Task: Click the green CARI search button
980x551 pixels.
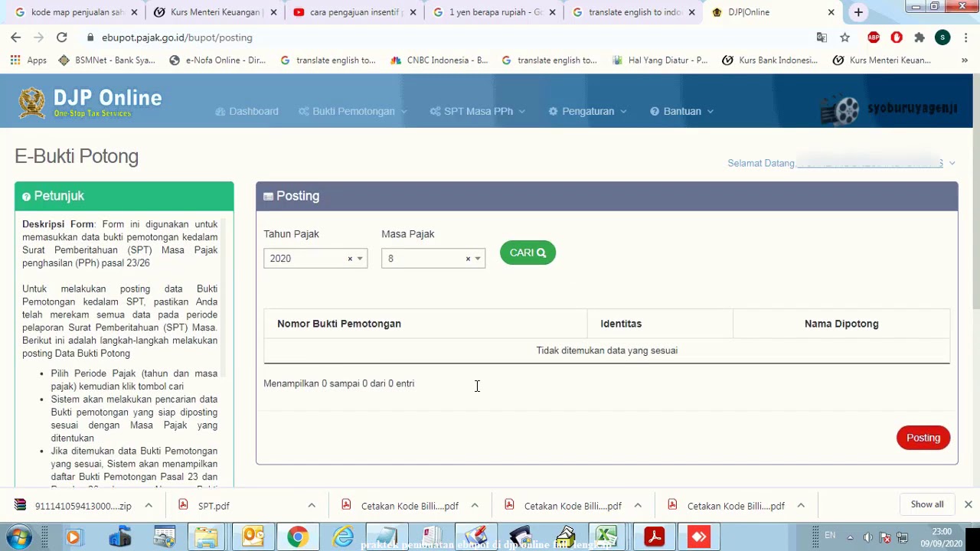Action: coord(528,253)
